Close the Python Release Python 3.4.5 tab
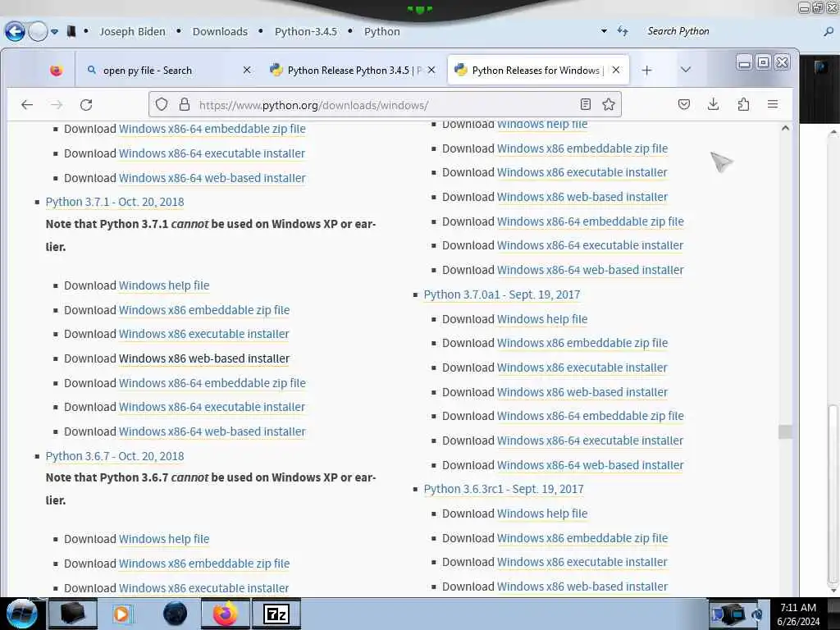 431,71
